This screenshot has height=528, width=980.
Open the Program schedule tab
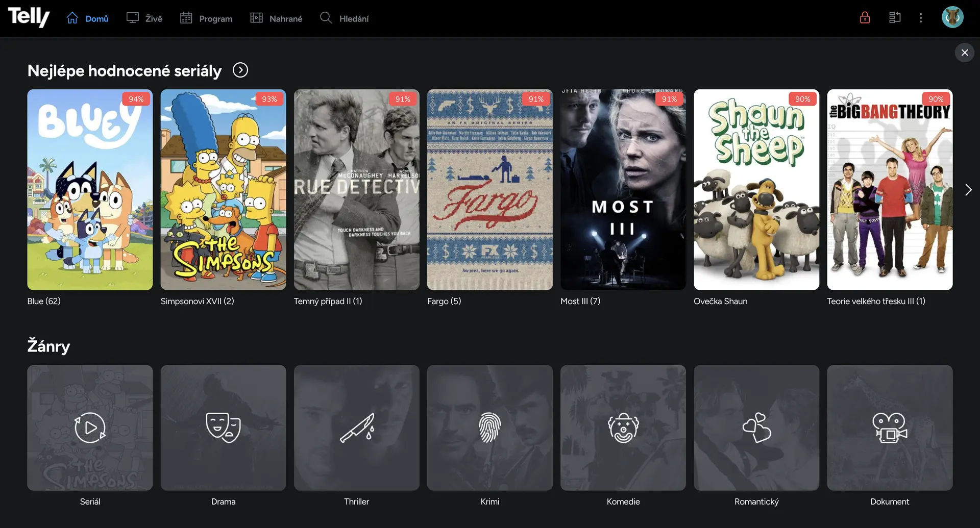tap(206, 18)
